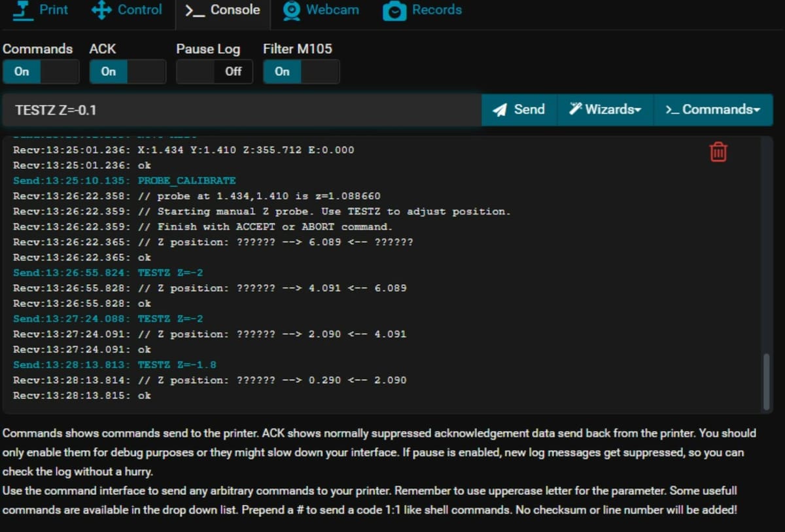Click the 'Starting manual Z probe' log line

262,211
